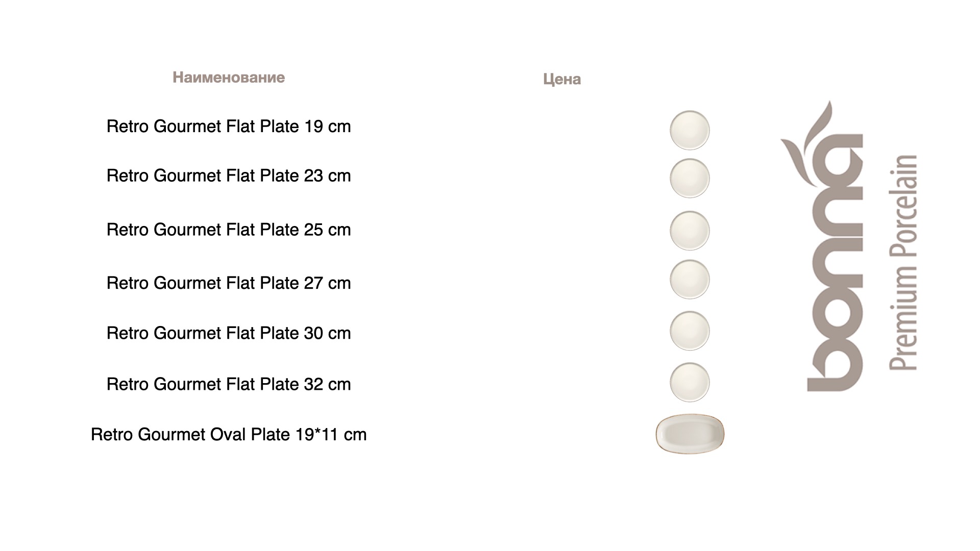This screenshot has width=980, height=551.
Task: Select the oval plate product image
Action: [x=690, y=434]
